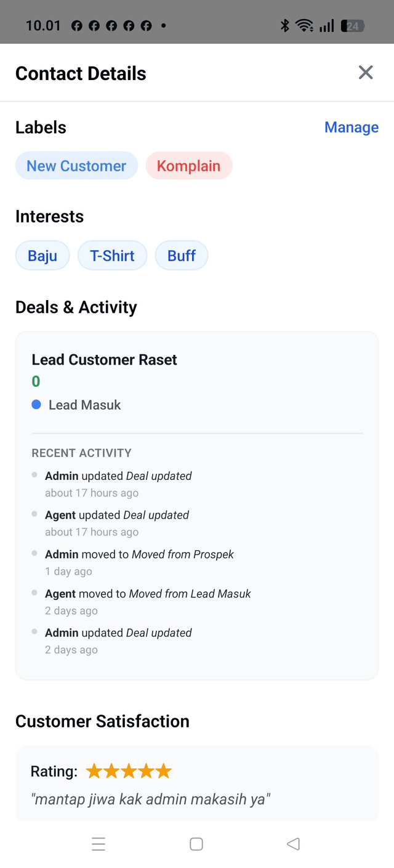Tap the Wi-Fi status bar icon
Viewport: 394px width, 868px height.
click(x=304, y=25)
